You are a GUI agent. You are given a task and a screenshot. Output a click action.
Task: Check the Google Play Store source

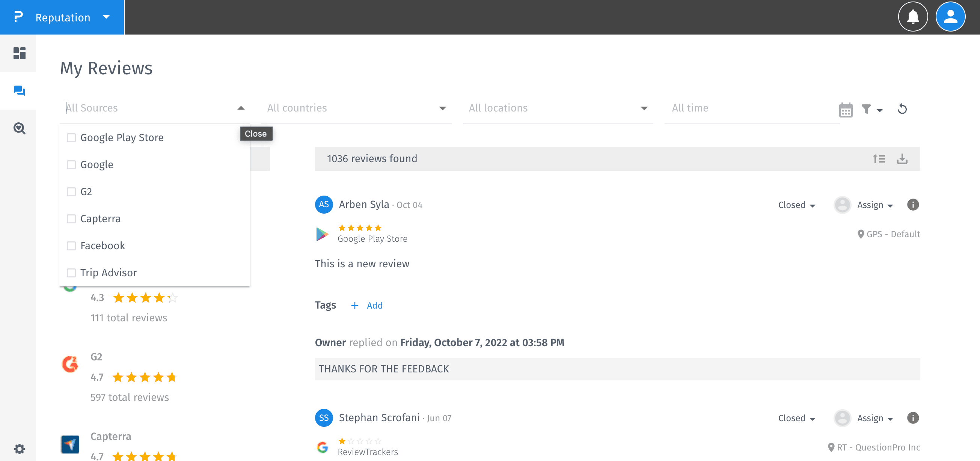(71, 138)
